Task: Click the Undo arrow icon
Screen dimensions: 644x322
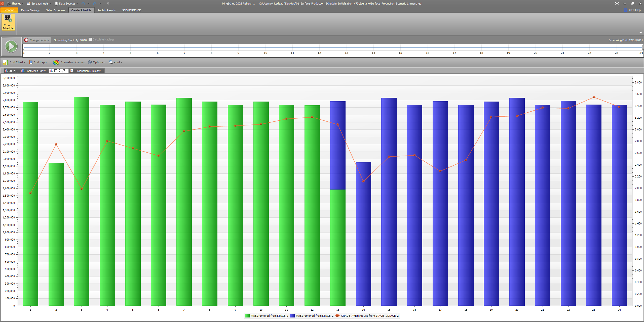Action: pos(83,4)
